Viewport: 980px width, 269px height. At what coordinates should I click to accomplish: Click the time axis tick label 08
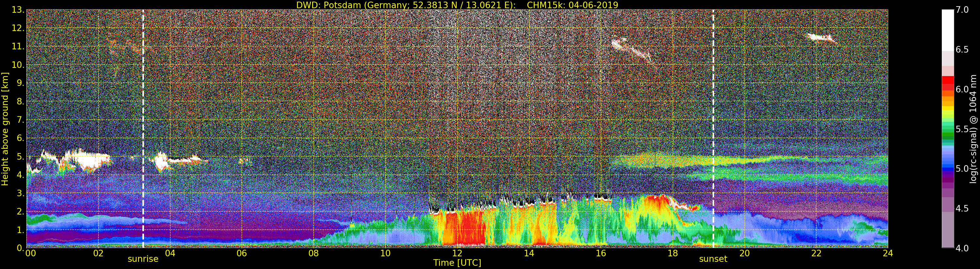click(313, 253)
